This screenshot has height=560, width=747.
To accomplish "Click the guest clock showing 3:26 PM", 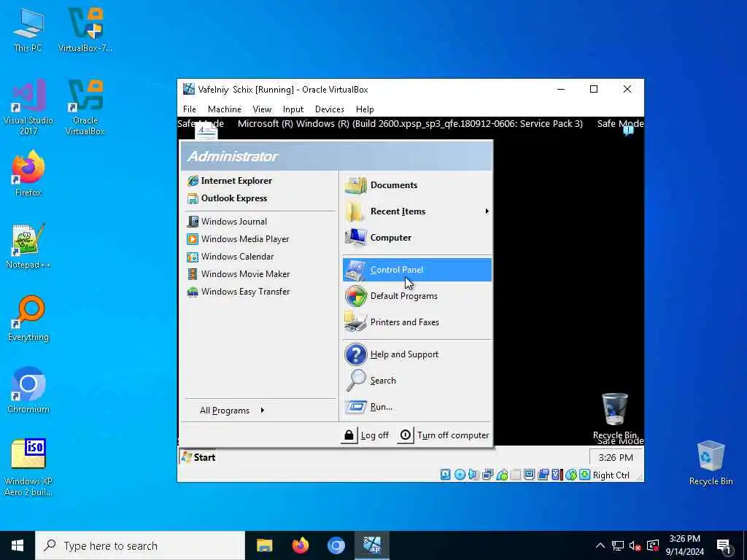I will (x=616, y=458).
